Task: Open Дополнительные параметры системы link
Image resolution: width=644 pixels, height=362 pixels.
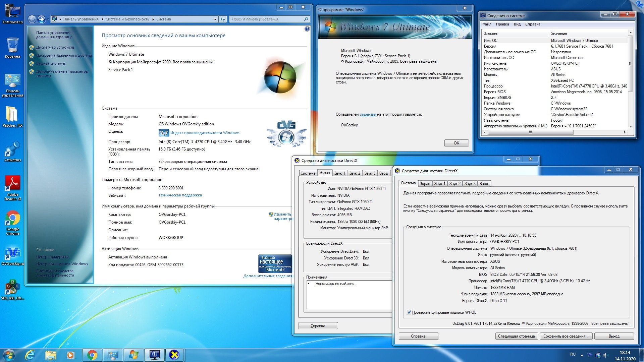Action: click(62, 73)
